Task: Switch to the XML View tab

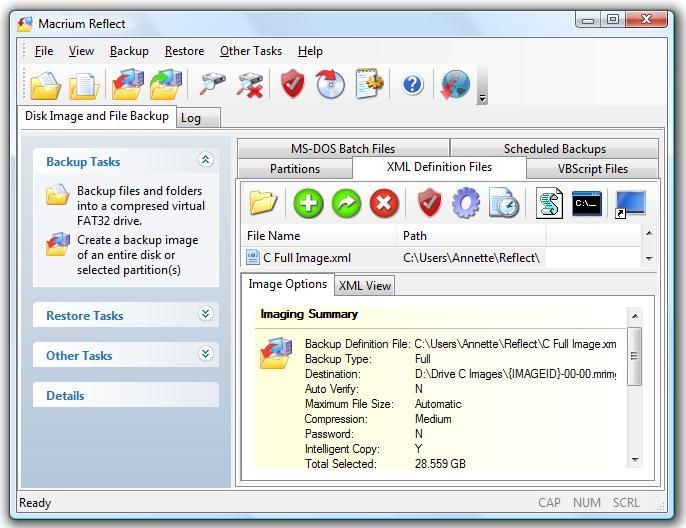Action: (365, 286)
